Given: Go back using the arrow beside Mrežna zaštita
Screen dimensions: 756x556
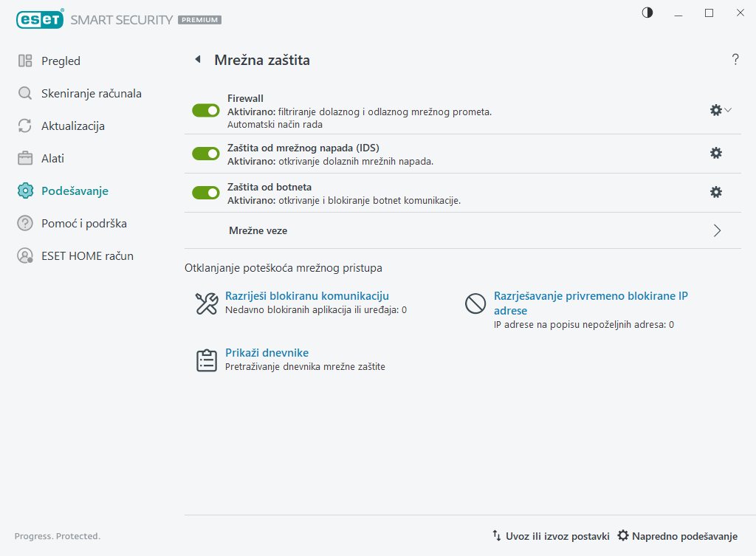Looking at the screenshot, I should [197, 60].
